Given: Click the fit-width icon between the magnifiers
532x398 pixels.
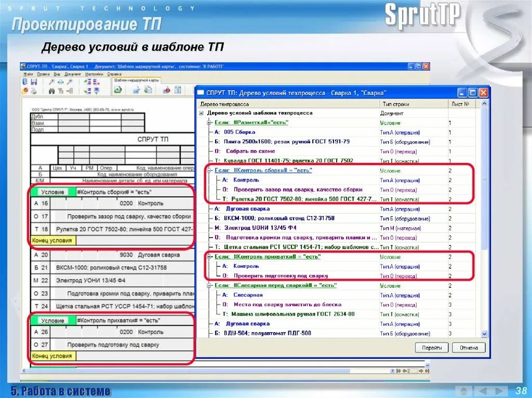Looking at the screenshot, I should 60,81.
